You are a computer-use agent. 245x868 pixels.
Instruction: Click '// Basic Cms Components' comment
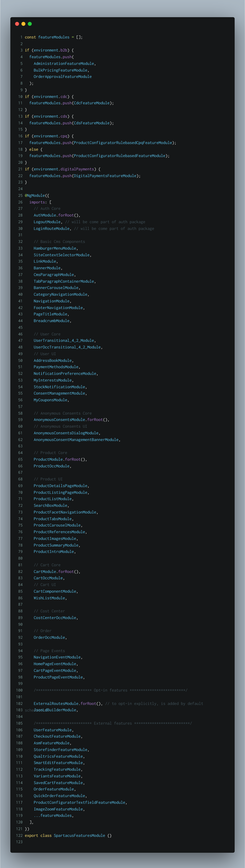pos(59,242)
